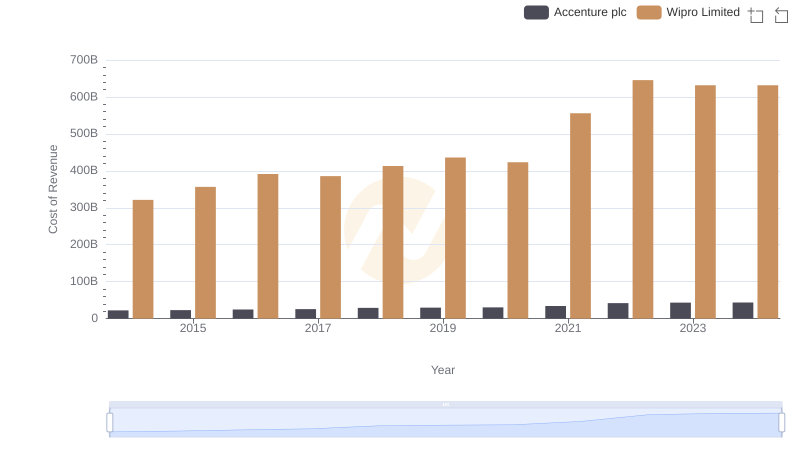The height and width of the screenshot is (461, 800).
Task: Click Accenture plc bar for 2021
Action: pos(555,312)
